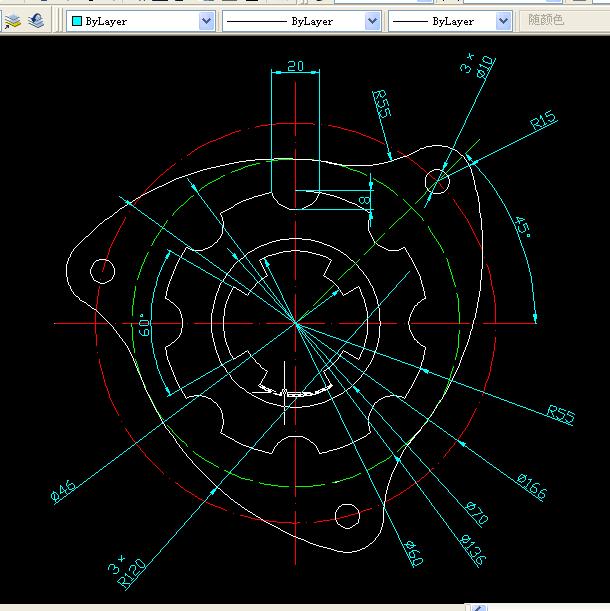
Task: Select the 60° angular dimension text
Action: [144, 325]
